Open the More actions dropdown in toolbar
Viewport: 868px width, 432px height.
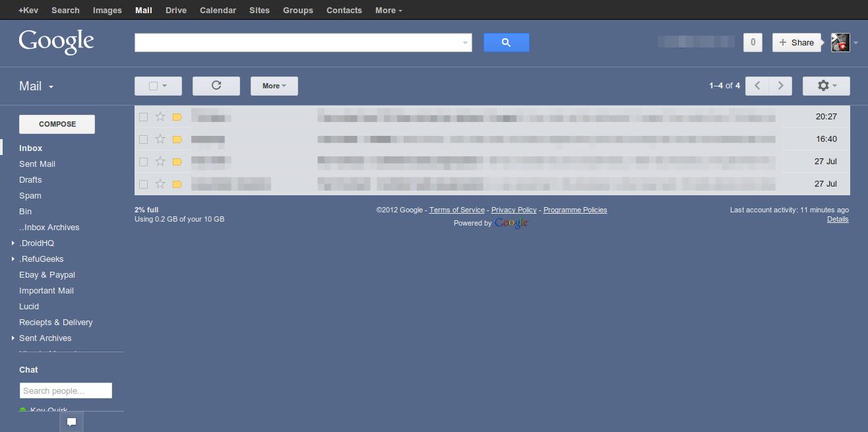click(x=274, y=86)
